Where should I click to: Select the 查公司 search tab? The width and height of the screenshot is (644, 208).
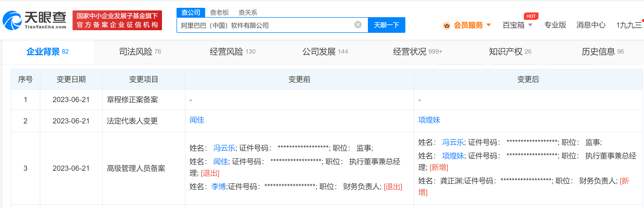coord(191,12)
